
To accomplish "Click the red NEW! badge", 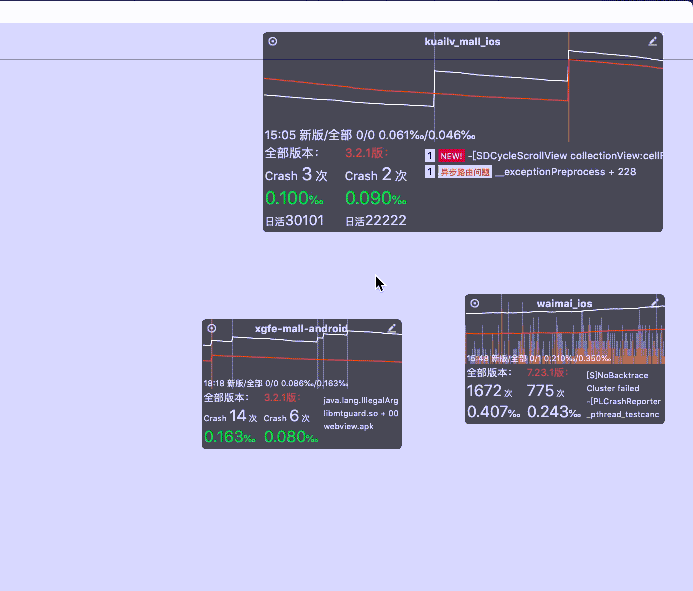I will tap(451, 156).
